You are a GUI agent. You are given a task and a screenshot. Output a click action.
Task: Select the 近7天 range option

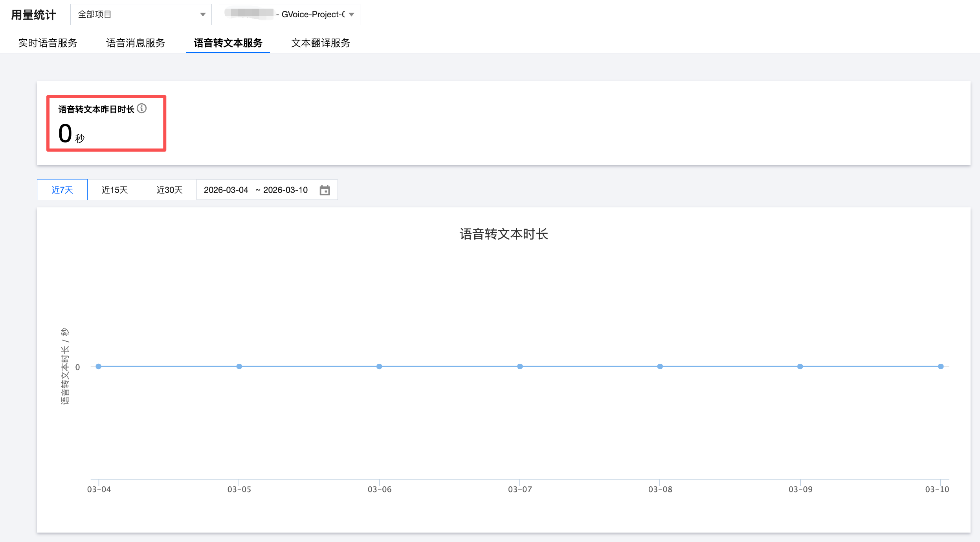click(x=62, y=190)
